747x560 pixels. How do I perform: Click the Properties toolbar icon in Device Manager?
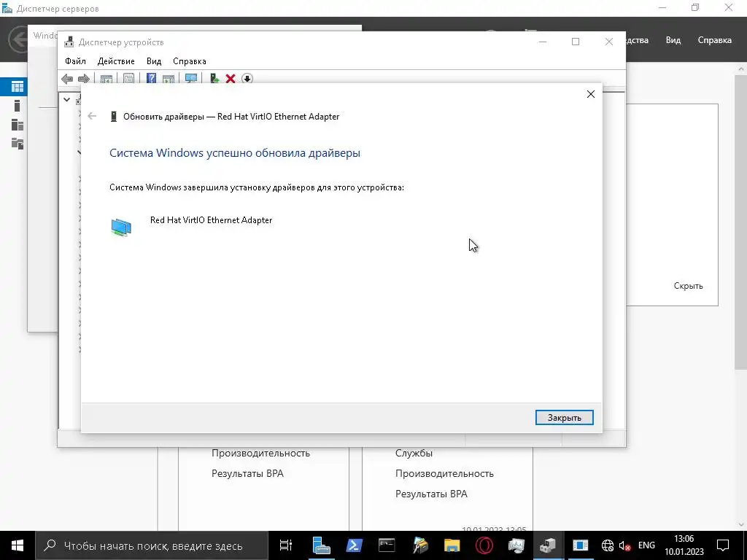coord(128,79)
